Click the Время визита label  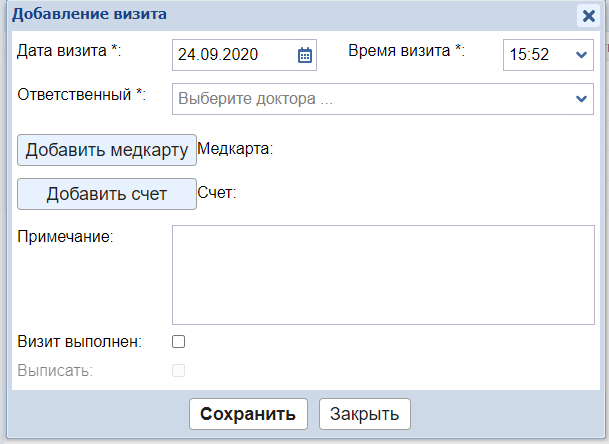pos(406,50)
